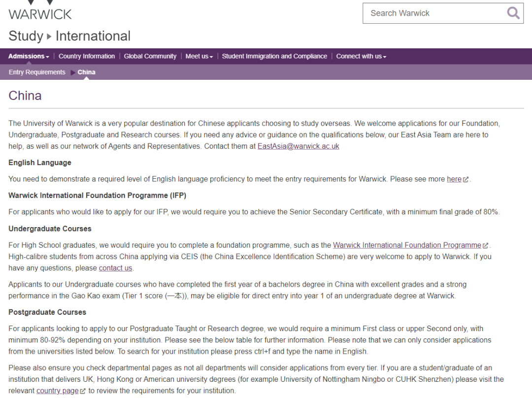Image resolution: width=532 pixels, height=400 pixels.
Task: Open the 'country page' link
Action: click(57, 391)
